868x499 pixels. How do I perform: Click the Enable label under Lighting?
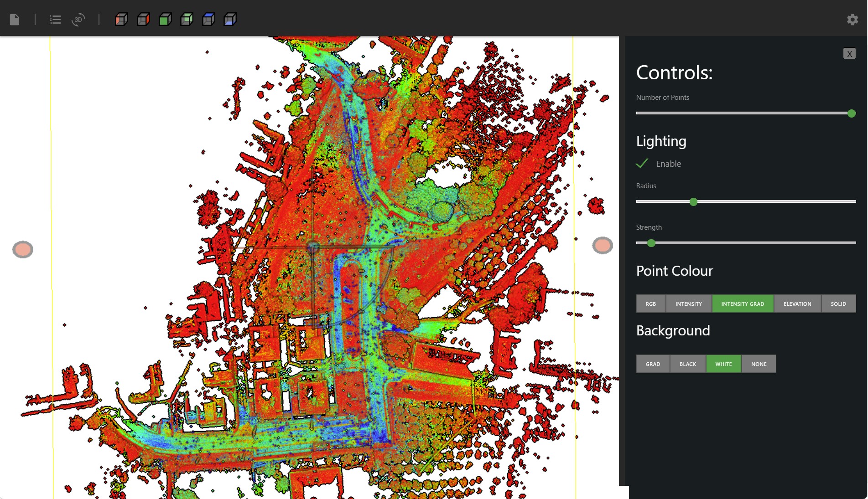click(668, 164)
